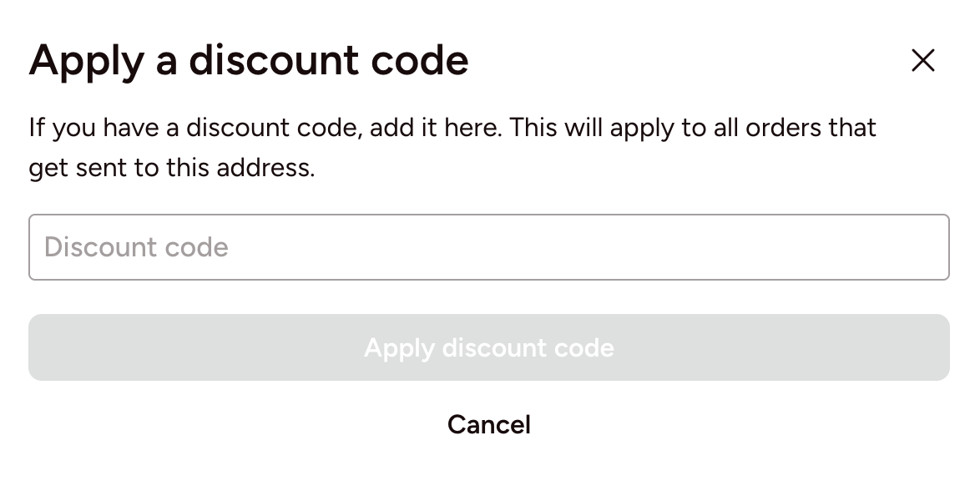Click the 'get sent to this address' text
980x481 pixels.
[171, 168]
